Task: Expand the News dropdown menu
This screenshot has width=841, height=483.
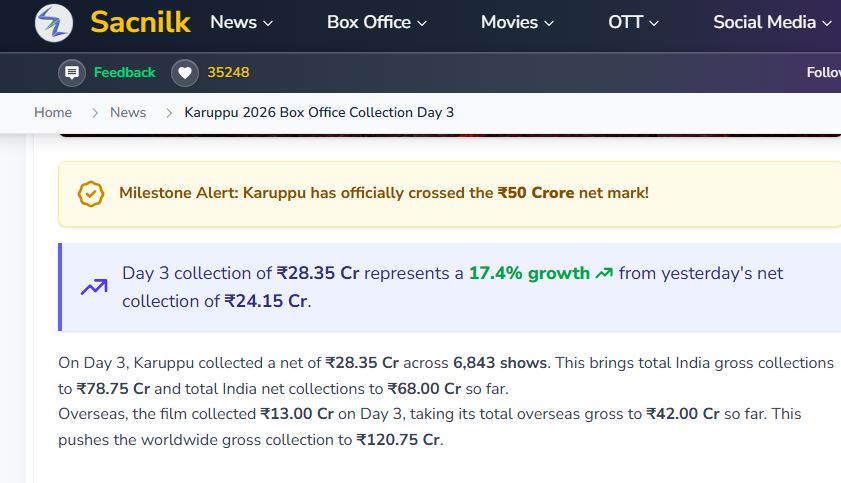Action: [241, 22]
